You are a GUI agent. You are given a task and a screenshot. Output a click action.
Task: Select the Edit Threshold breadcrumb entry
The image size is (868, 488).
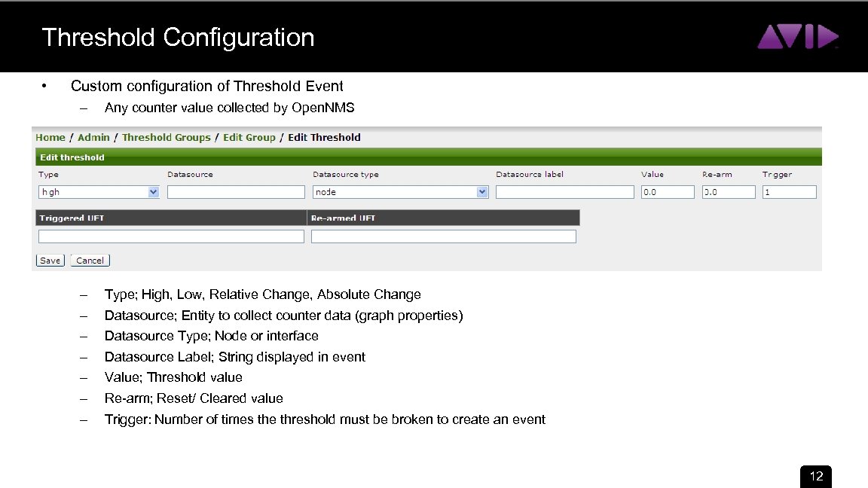click(x=324, y=137)
